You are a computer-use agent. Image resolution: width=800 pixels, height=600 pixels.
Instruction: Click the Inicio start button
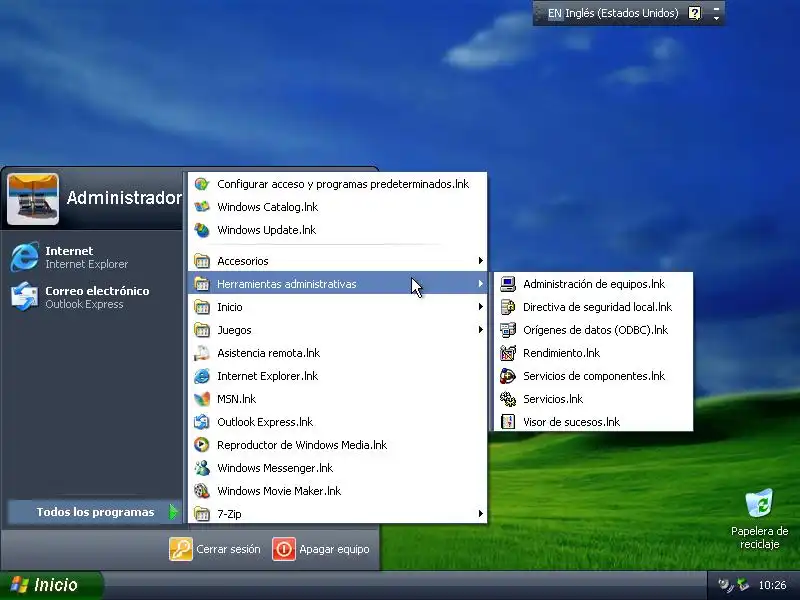51,585
